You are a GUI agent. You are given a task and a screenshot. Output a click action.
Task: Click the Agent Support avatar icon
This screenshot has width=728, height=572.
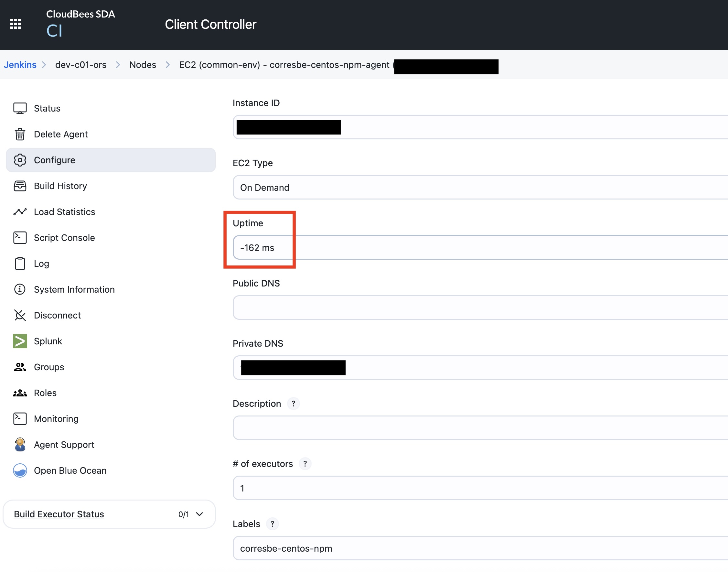20,444
